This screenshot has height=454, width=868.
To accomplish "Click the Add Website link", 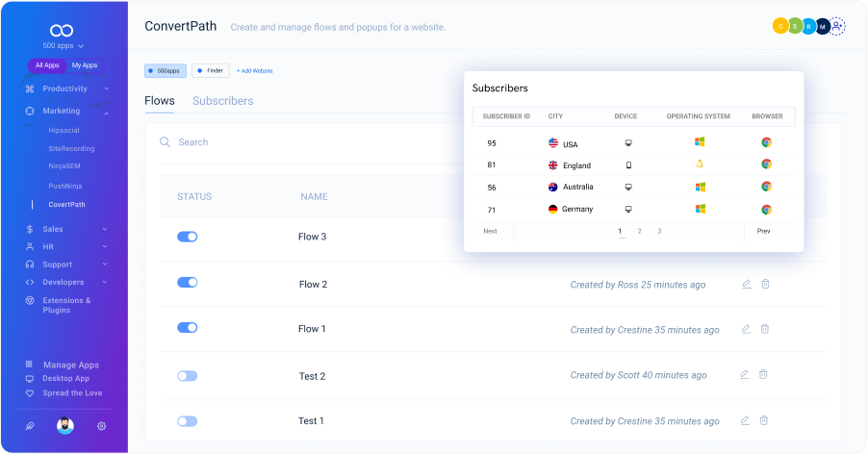I will 255,70.
